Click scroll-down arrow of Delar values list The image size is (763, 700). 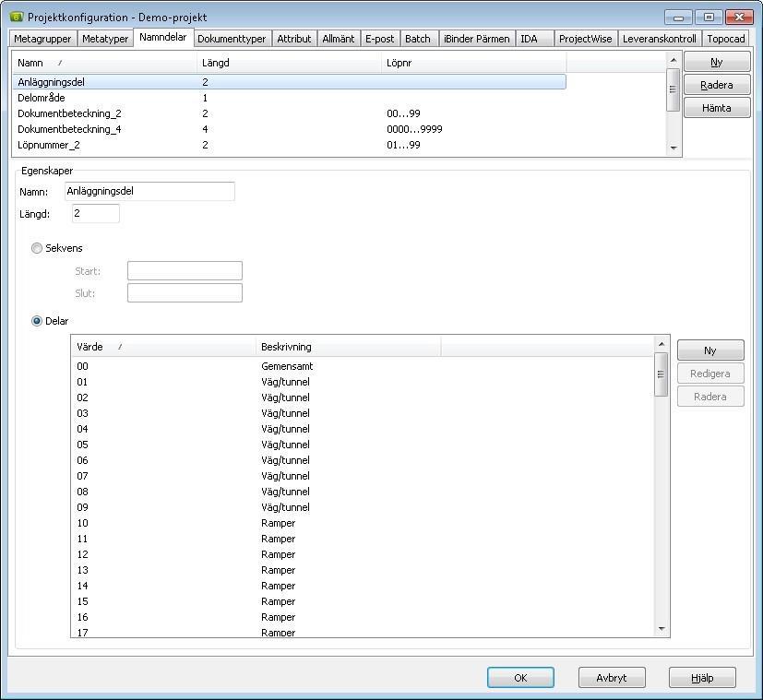662,629
